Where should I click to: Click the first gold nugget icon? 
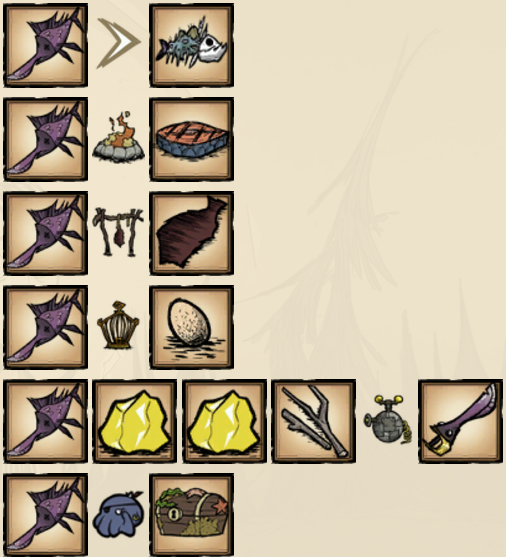point(135,421)
